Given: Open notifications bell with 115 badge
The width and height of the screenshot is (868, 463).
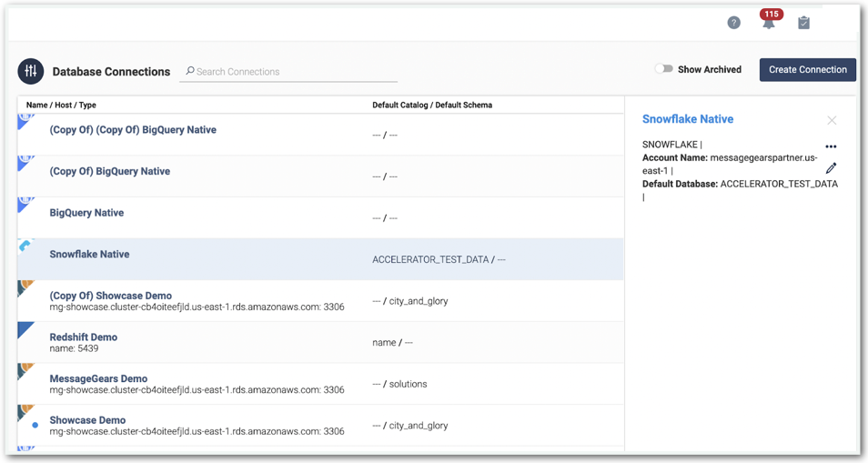Looking at the screenshot, I should tap(769, 21).
